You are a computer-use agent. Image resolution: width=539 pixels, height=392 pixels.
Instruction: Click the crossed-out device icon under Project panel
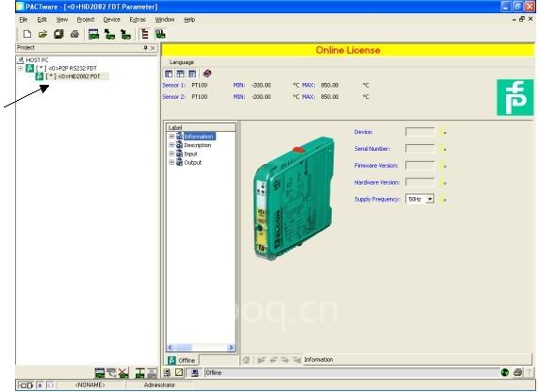click(x=123, y=373)
